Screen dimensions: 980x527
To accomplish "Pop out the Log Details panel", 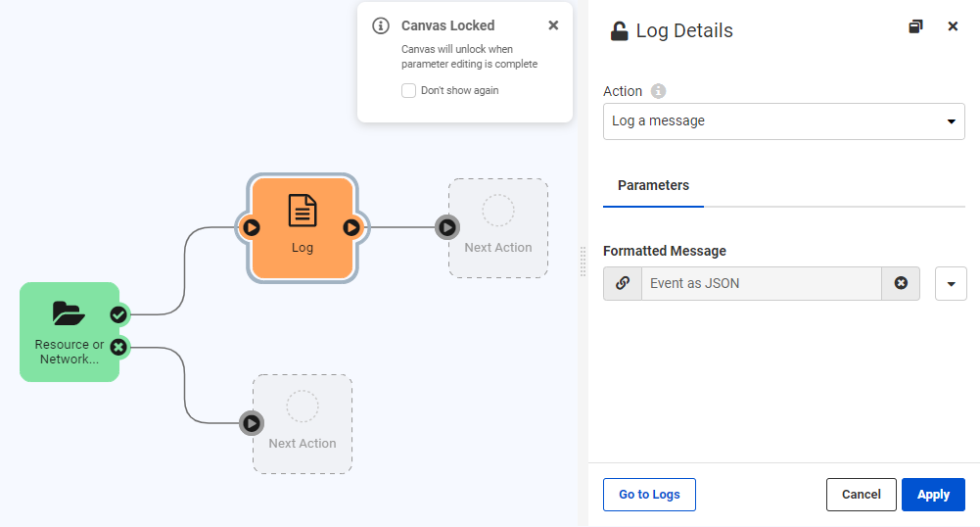I will click(x=915, y=26).
